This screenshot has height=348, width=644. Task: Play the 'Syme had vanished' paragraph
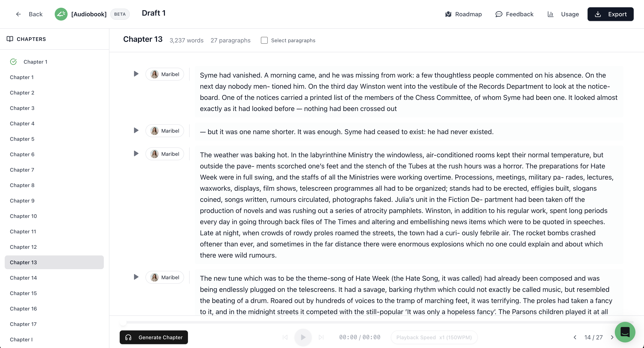tap(136, 74)
